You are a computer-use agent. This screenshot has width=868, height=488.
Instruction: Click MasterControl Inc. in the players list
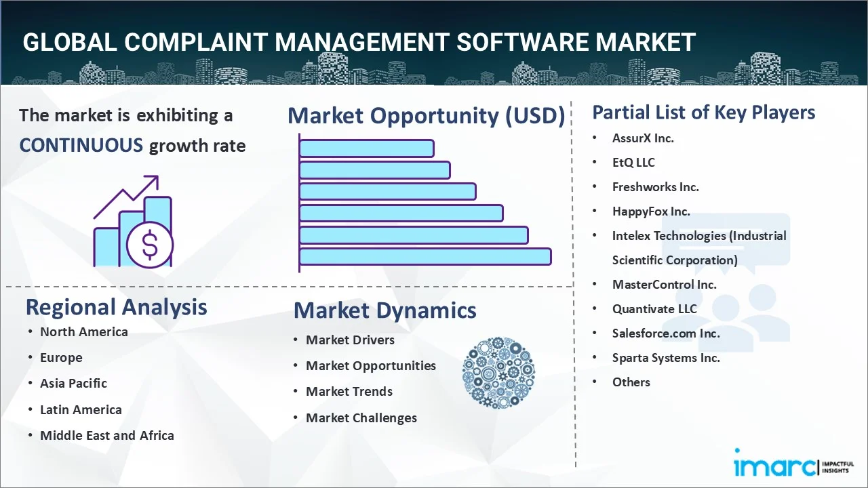click(x=664, y=284)
